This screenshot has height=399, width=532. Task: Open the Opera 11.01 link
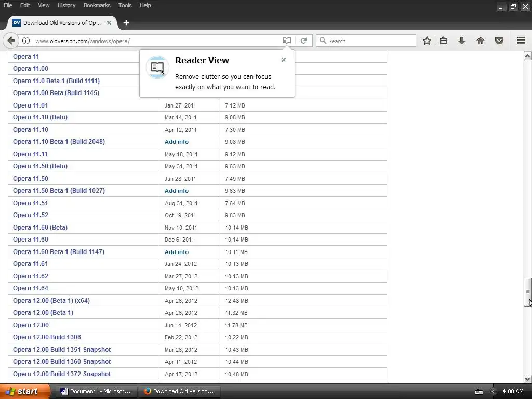coord(30,105)
